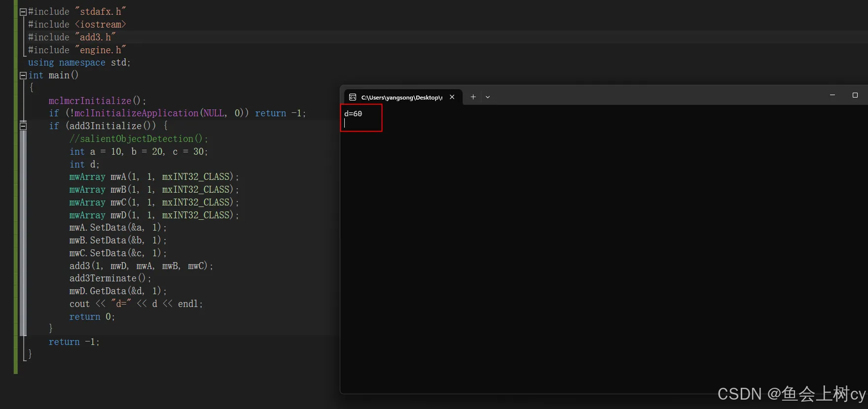Click the add3Terminate(); line
The height and width of the screenshot is (409, 868).
110,278
